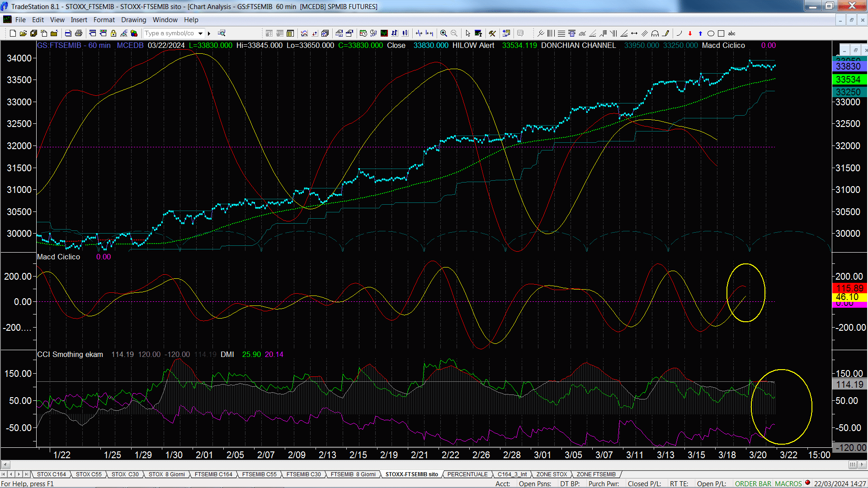
Task: Click the decrease bar spacing icon
Action: (419, 33)
